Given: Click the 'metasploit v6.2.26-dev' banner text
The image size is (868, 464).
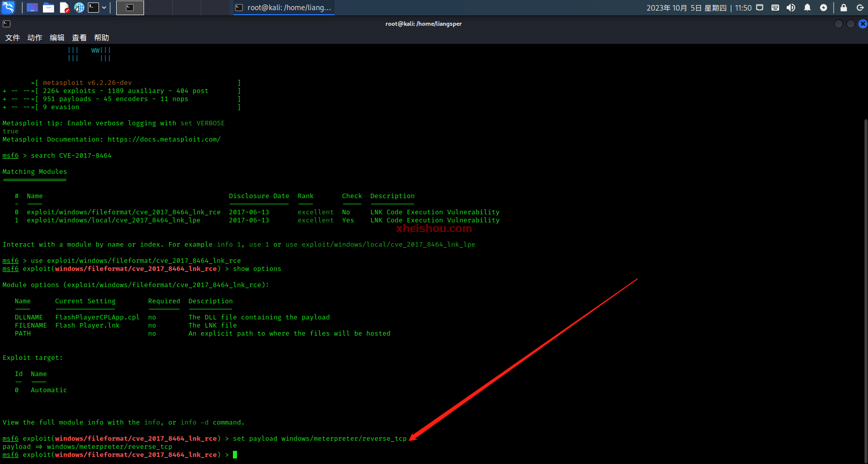Looking at the screenshot, I should click(87, 83).
